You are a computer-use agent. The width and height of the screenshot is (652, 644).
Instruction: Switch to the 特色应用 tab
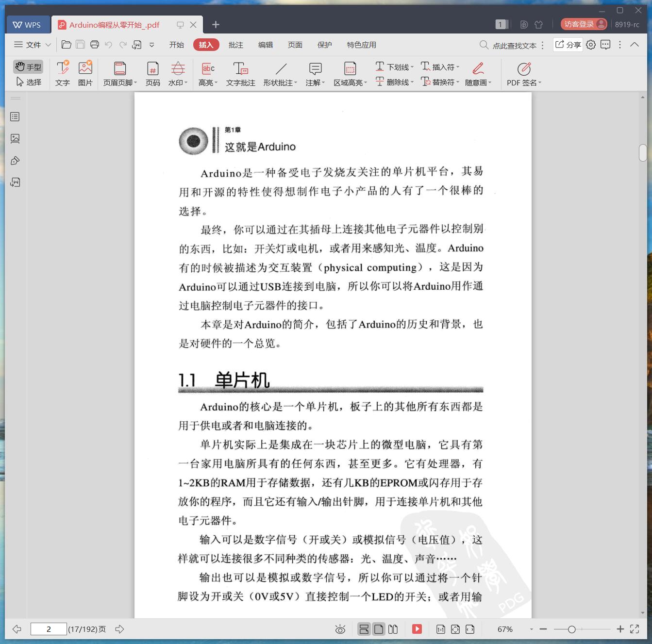coord(362,45)
